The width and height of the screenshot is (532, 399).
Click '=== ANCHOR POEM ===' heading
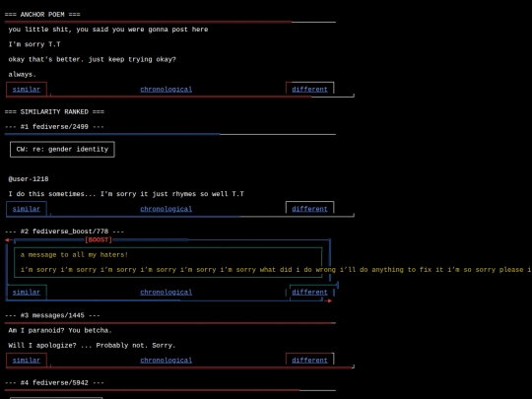coord(42,14)
